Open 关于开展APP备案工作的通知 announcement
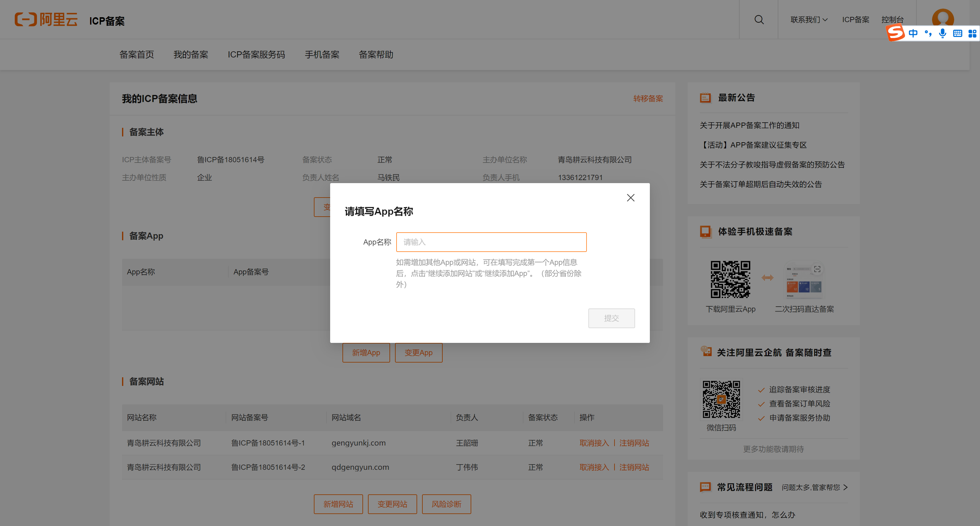Viewport: 980px width, 526px height. pyautogui.click(x=749, y=125)
